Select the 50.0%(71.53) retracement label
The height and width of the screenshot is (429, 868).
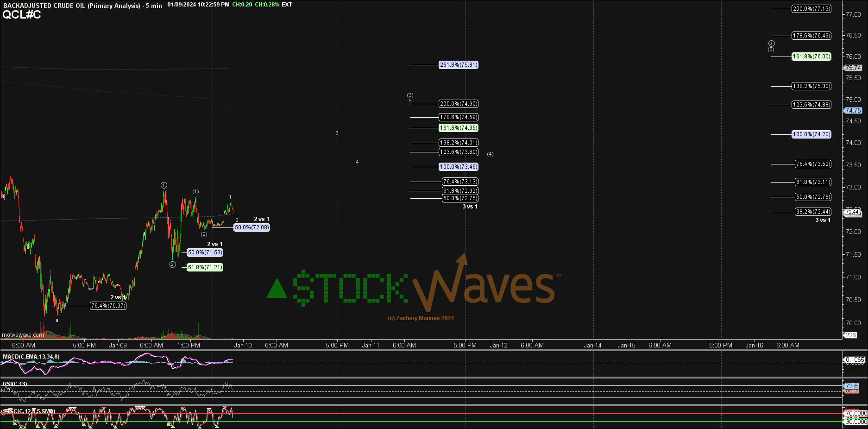pyautogui.click(x=205, y=252)
